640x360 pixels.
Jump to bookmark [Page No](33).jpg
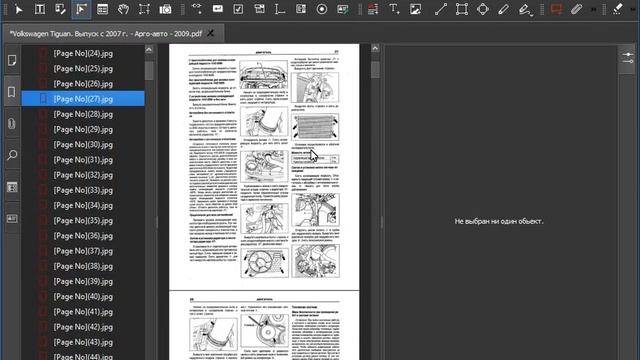[83, 190]
